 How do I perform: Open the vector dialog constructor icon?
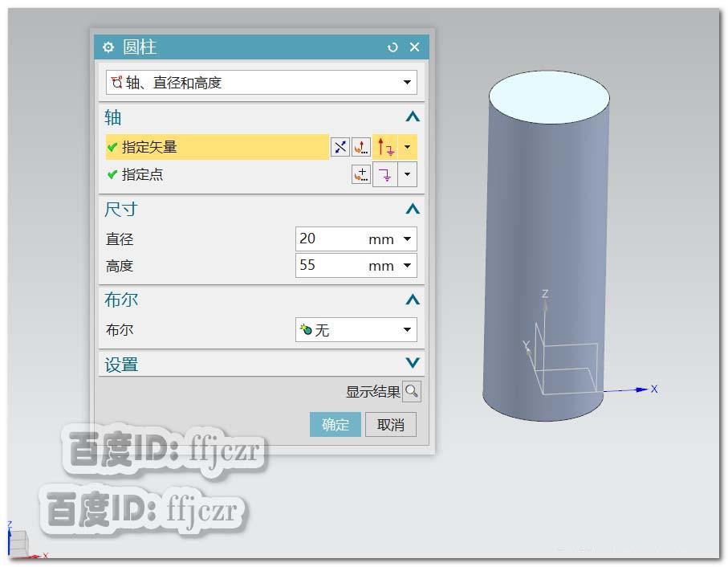(361, 146)
